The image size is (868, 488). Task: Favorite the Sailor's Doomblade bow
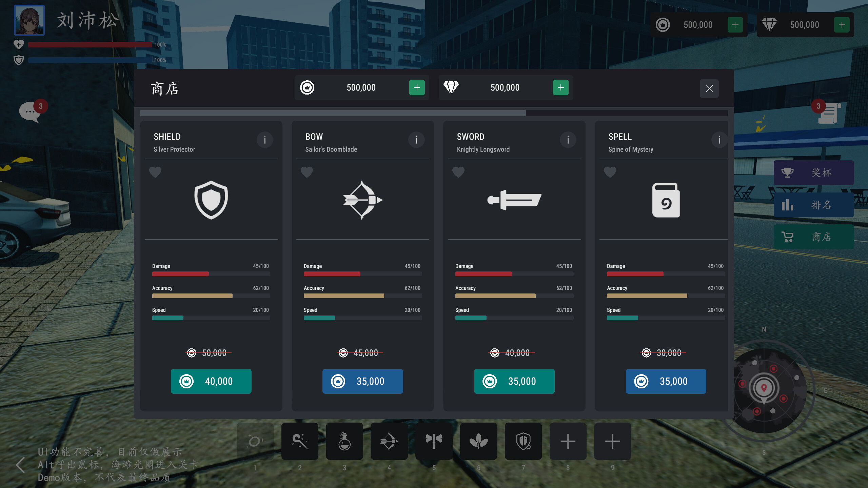coord(307,172)
